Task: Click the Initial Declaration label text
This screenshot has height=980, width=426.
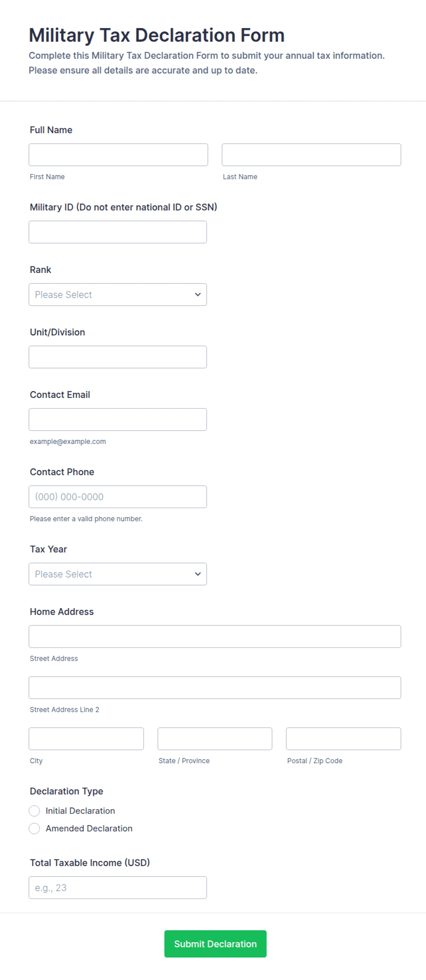Action: [x=80, y=811]
